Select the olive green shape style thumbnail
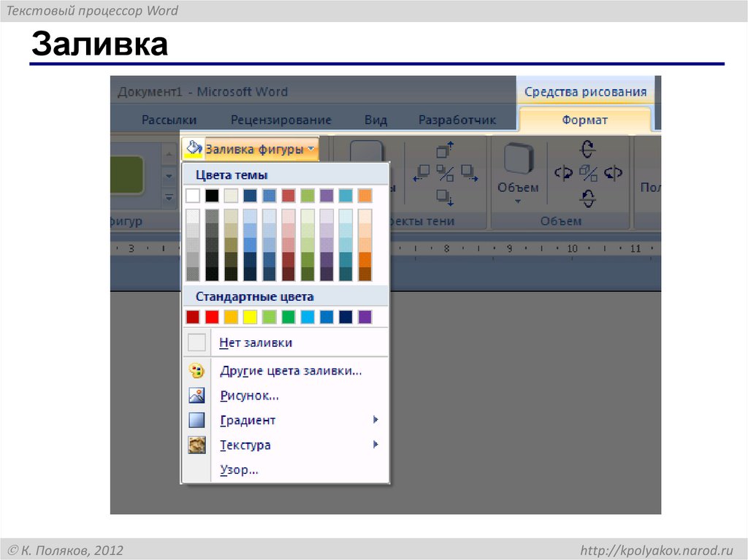 click(x=127, y=174)
